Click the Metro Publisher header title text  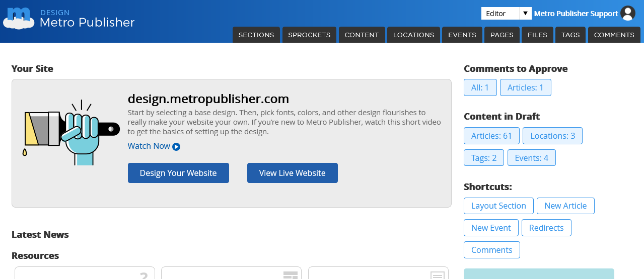click(x=87, y=23)
